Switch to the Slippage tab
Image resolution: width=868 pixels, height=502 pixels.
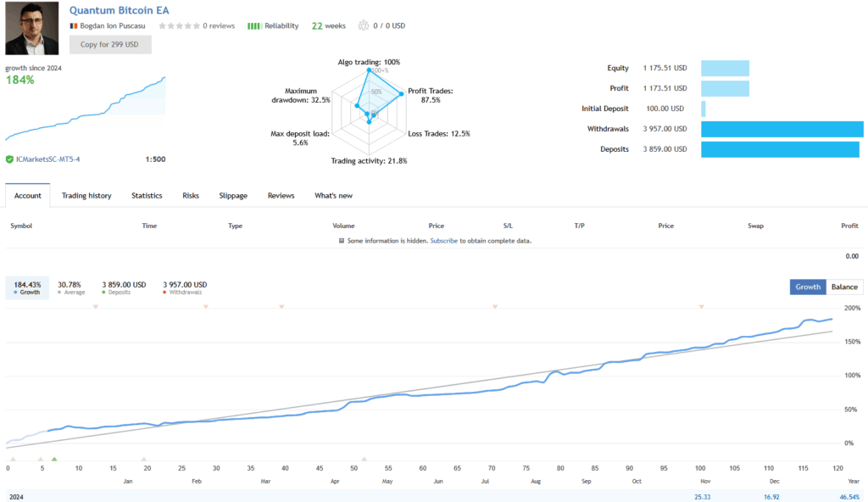[233, 196]
